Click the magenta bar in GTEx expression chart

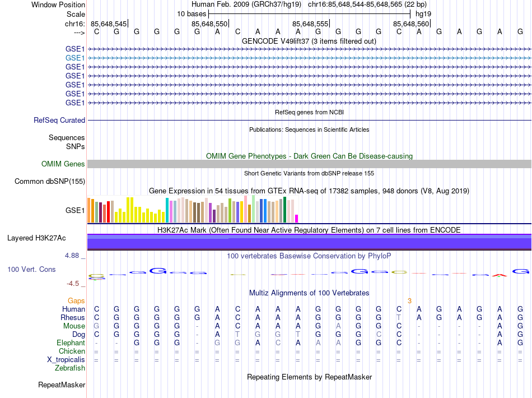coord(297,219)
